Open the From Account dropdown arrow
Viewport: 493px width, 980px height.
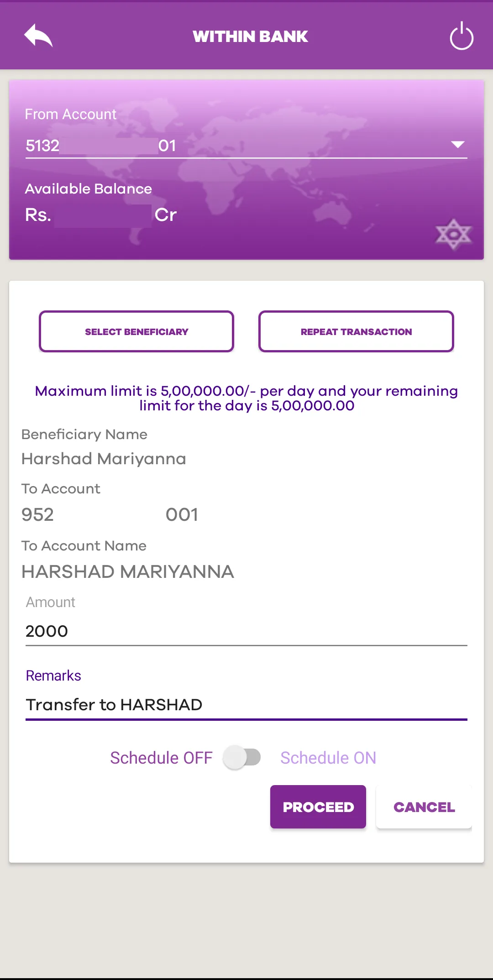[457, 145]
